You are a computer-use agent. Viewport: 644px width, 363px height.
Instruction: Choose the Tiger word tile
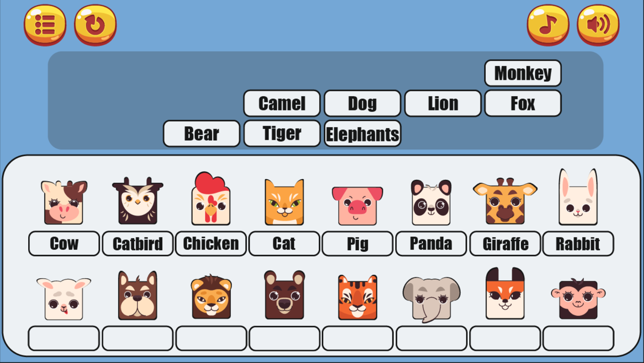tap(282, 134)
